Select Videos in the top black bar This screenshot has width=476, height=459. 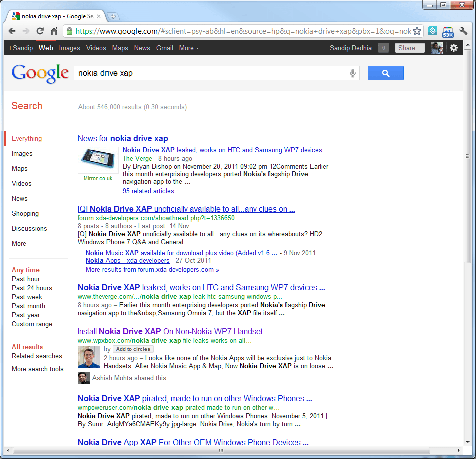(x=96, y=48)
